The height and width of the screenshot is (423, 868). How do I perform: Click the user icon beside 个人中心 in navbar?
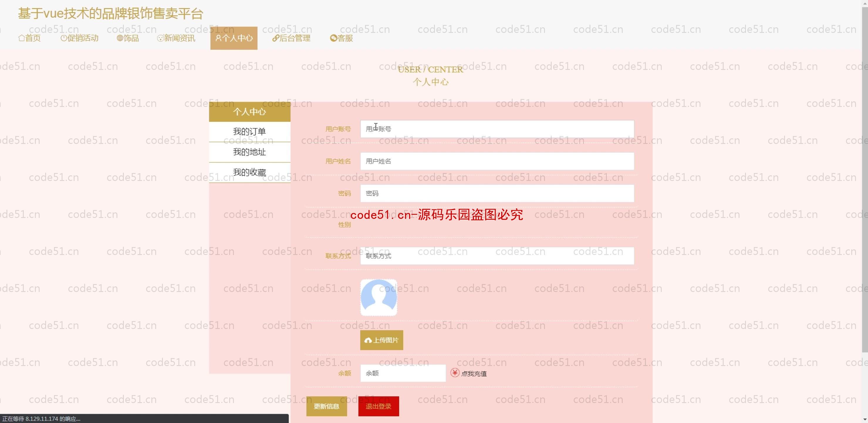pyautogui.click(x=218, y=38)
